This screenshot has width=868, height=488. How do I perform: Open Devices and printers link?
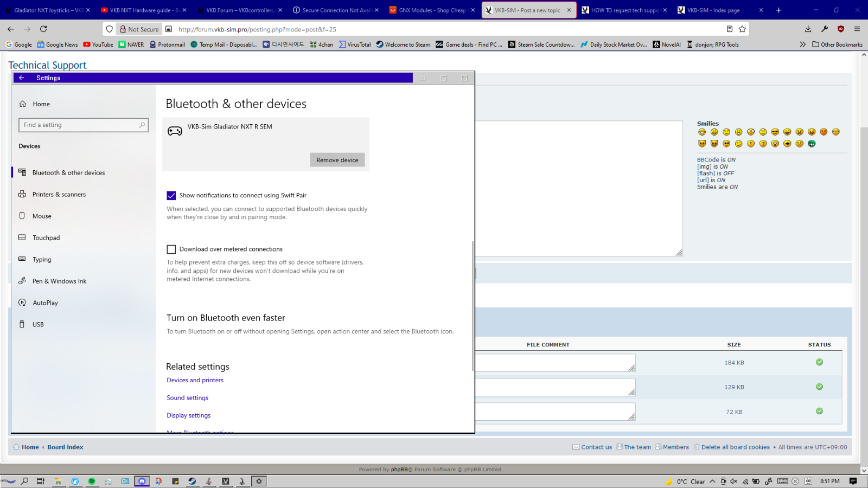[195, 380]
